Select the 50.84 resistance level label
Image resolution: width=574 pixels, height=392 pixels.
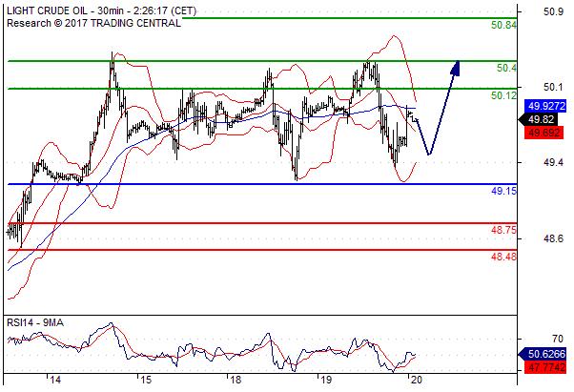tap(503, 25)
